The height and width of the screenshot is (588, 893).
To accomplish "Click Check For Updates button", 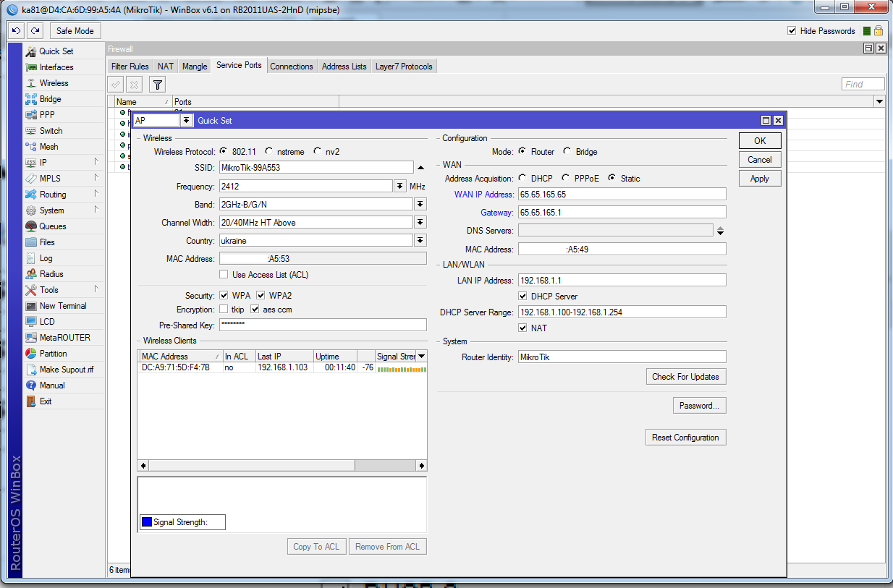I will 685,377.
